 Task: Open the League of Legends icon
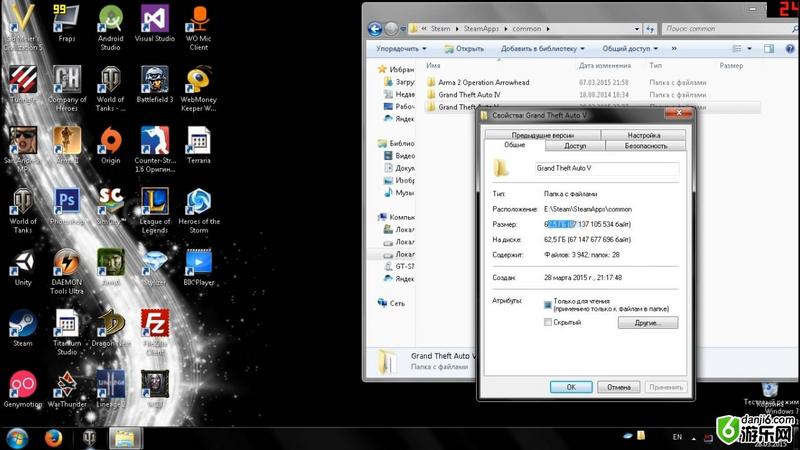pyautogui.click(x=155, y=211)
